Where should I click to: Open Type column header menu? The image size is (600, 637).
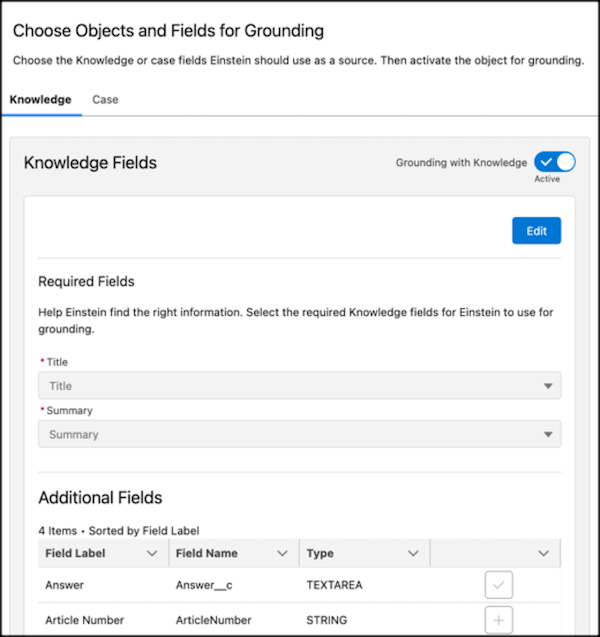[x=413, y=553]
